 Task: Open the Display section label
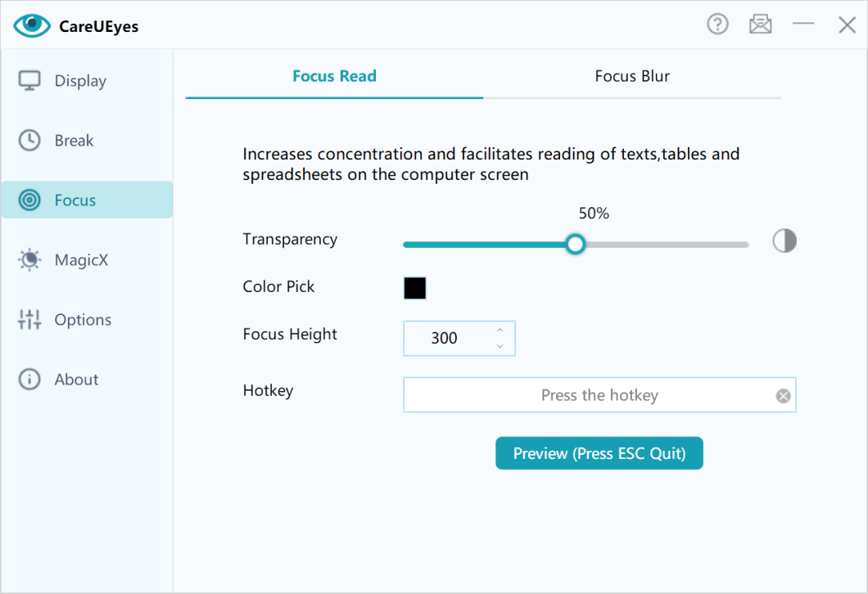pyautogui.click(x=80, y=81)
